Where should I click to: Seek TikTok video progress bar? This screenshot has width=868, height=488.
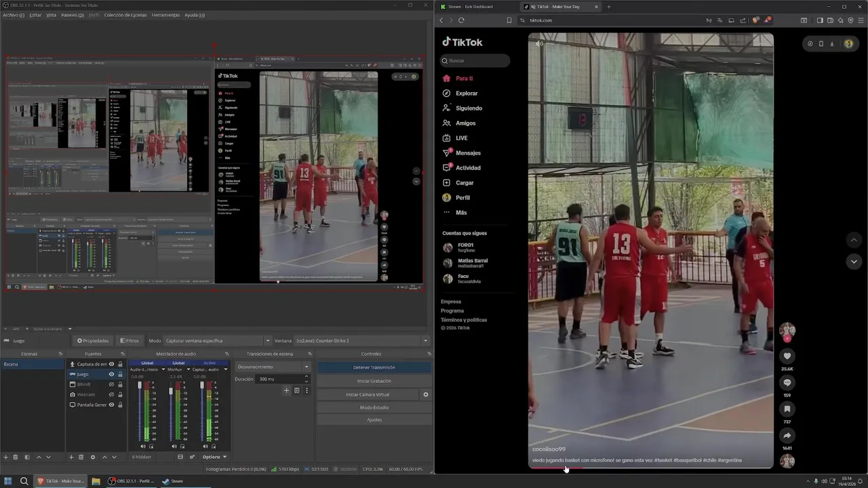point(651,467)
